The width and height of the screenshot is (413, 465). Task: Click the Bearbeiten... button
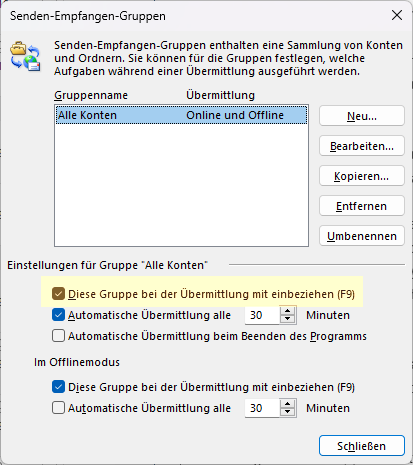(x=362, y=146)
